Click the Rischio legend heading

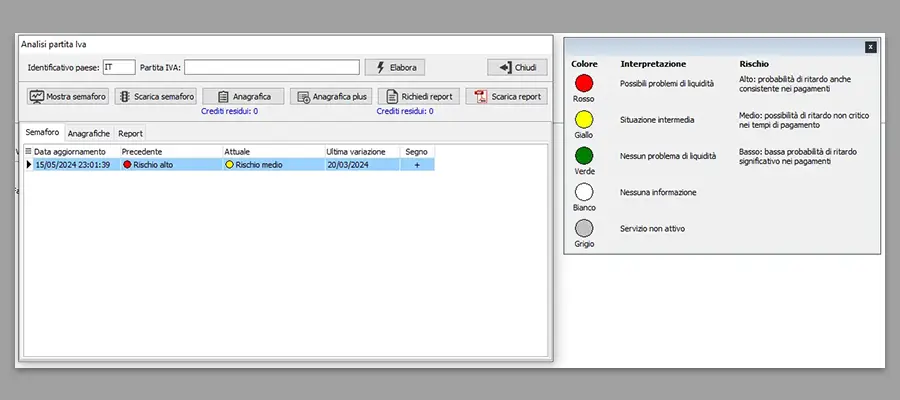[754, 64]
